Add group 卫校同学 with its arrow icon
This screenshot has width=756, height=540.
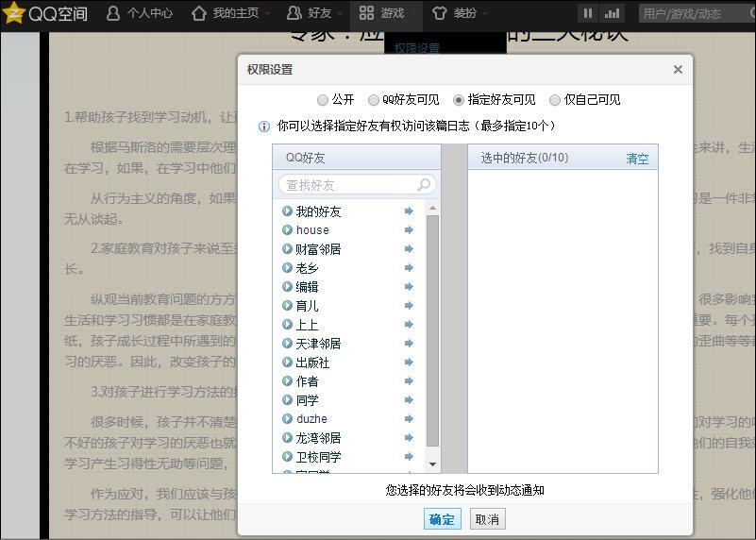pyautogui.click(x=409, y=456)
